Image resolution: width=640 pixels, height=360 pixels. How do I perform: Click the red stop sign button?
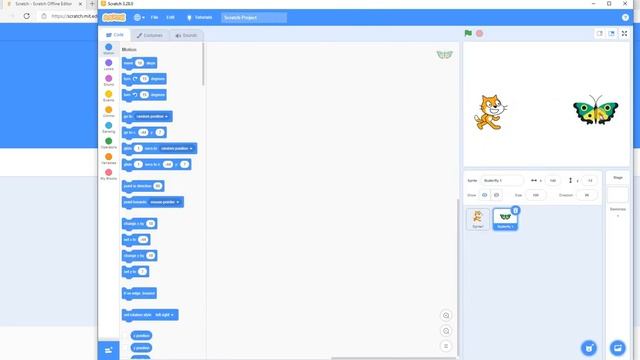pos(480,33)
